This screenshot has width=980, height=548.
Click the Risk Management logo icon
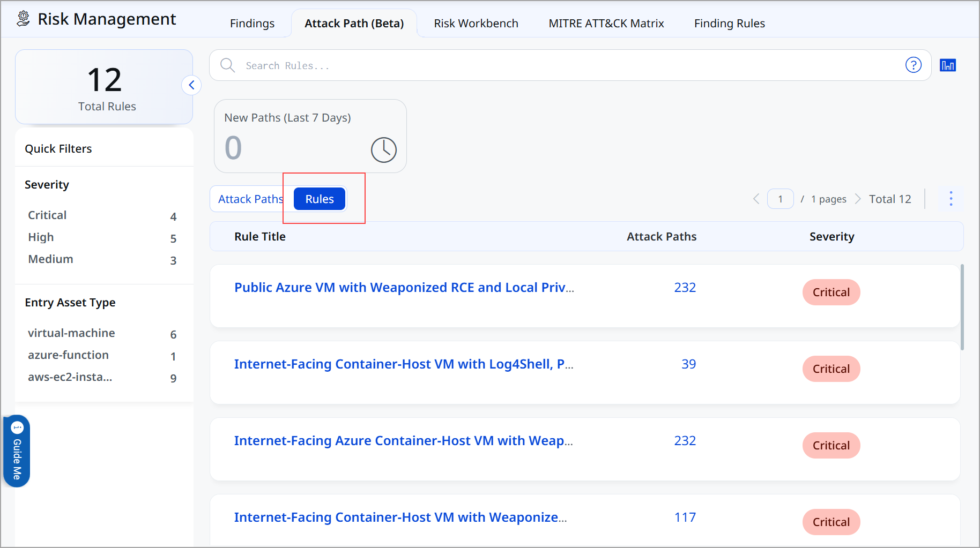[23, 19]
